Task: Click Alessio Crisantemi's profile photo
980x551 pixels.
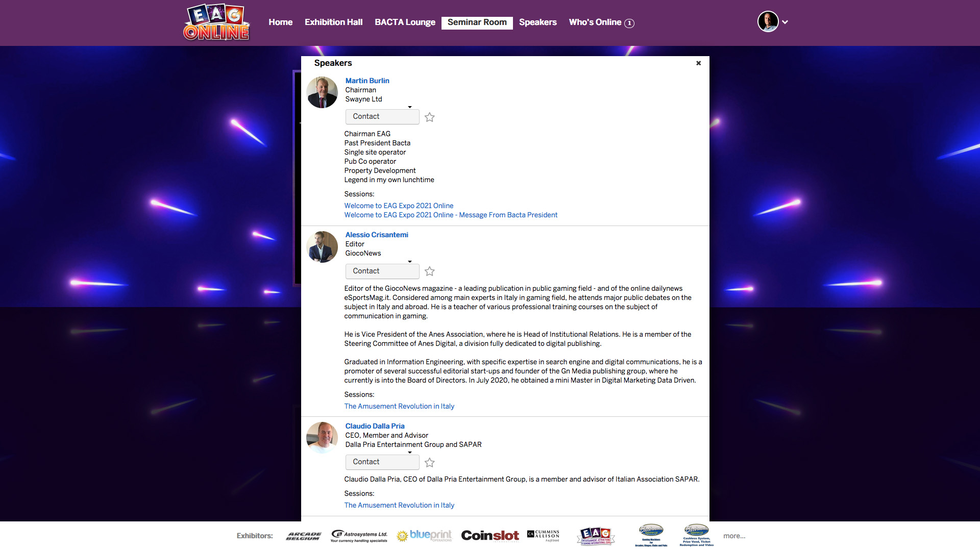Action: point(322,247)
